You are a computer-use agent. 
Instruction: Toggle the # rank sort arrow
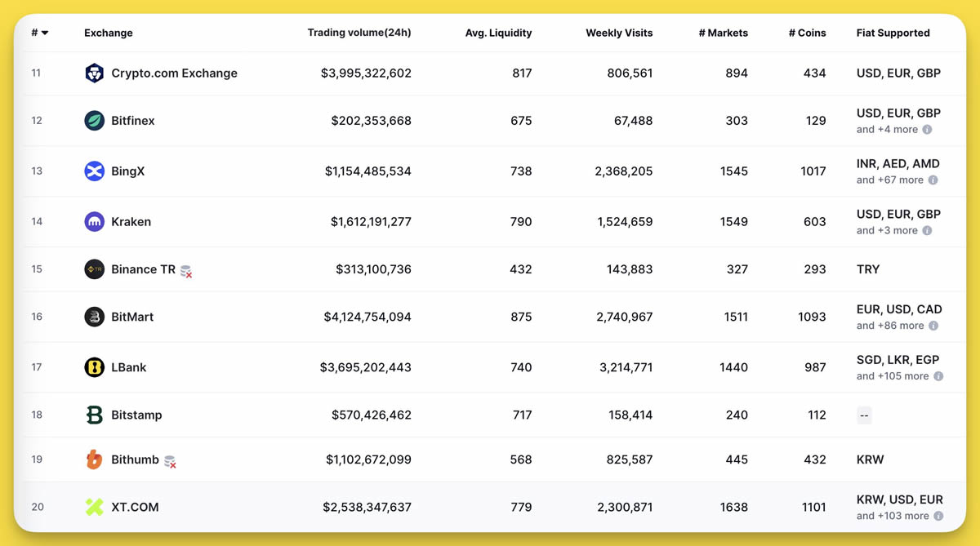45,33
